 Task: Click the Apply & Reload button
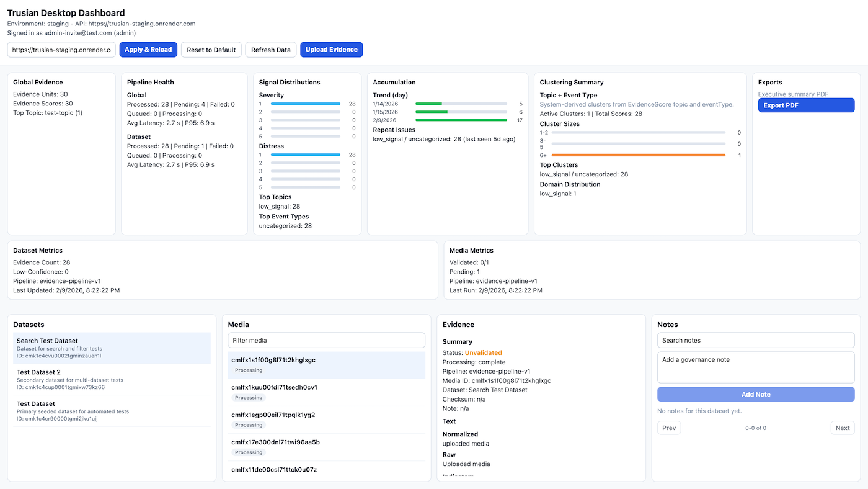(148, 50)
